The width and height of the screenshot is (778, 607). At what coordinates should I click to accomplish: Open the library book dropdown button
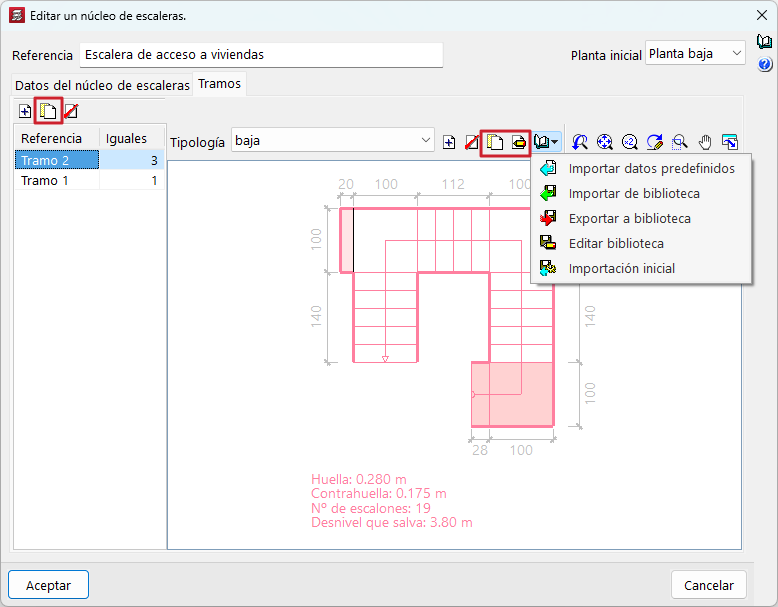546,143
